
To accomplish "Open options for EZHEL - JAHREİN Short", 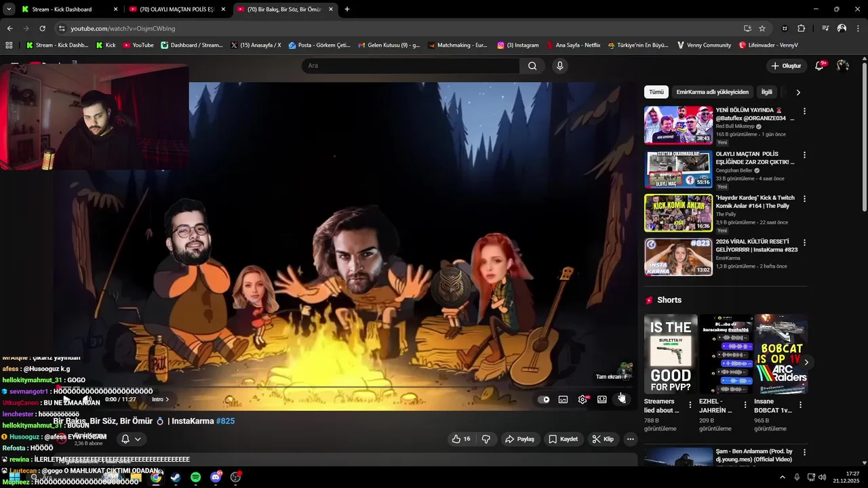I will click(745, 405).
